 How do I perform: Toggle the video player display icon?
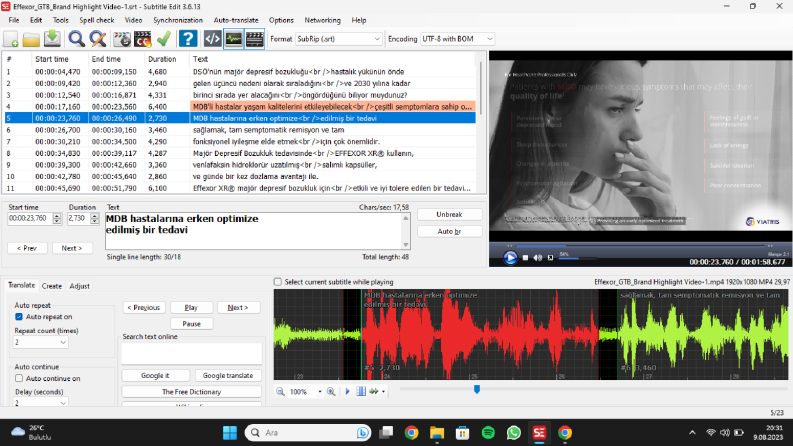click(254, 39)
